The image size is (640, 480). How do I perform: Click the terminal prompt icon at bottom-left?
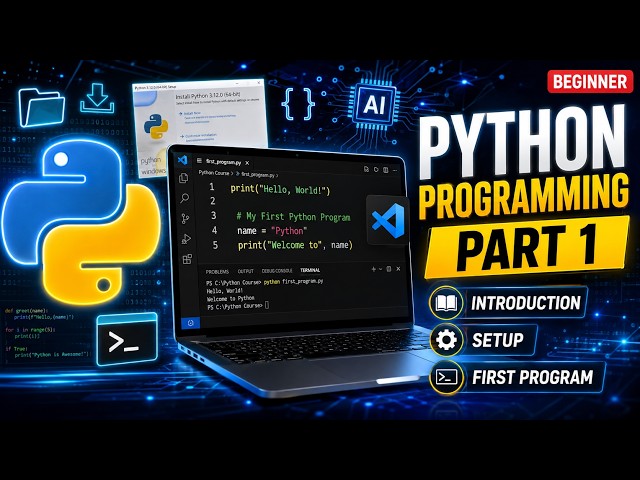point(127,340)
